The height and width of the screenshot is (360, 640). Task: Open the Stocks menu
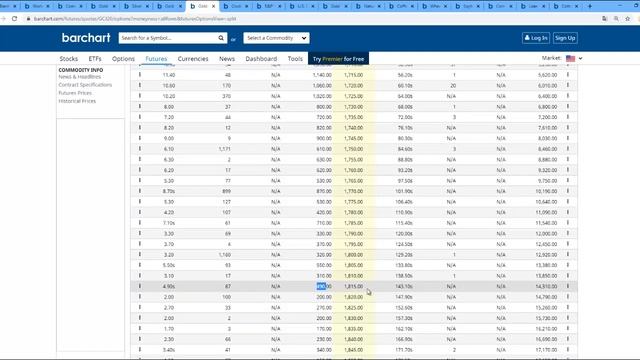69,59
